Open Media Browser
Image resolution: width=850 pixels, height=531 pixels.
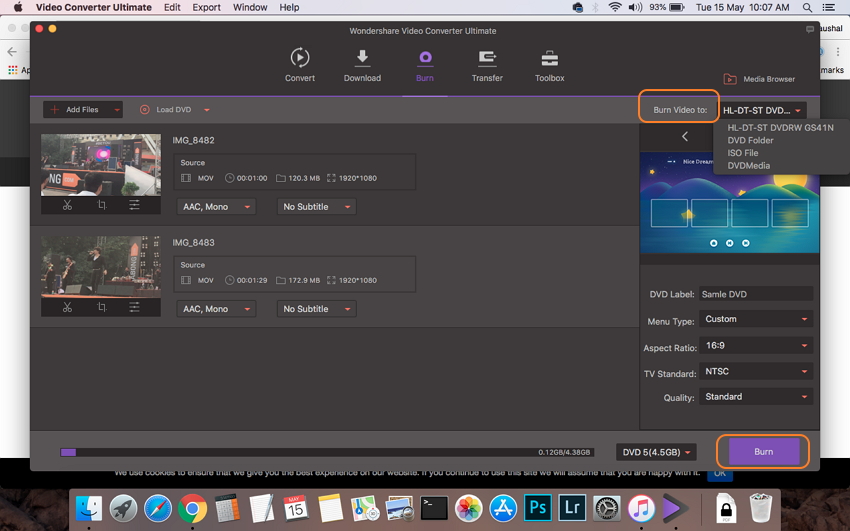click(759, 79)
